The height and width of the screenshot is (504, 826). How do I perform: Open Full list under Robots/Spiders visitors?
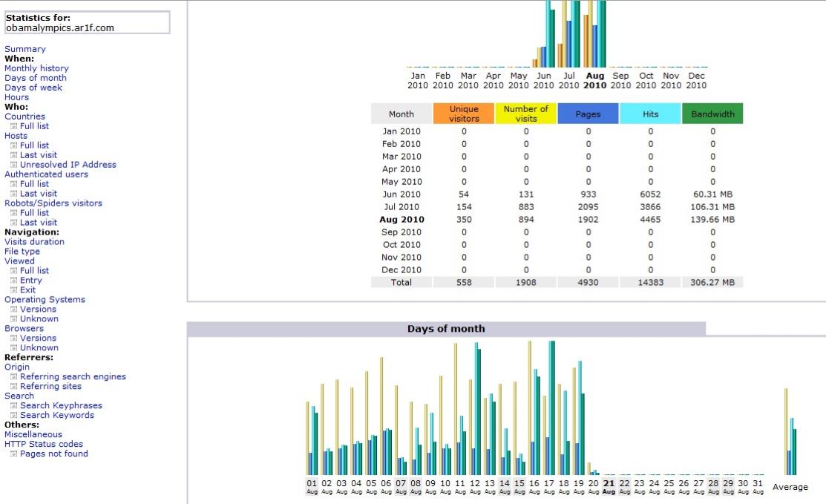[34, 213]
